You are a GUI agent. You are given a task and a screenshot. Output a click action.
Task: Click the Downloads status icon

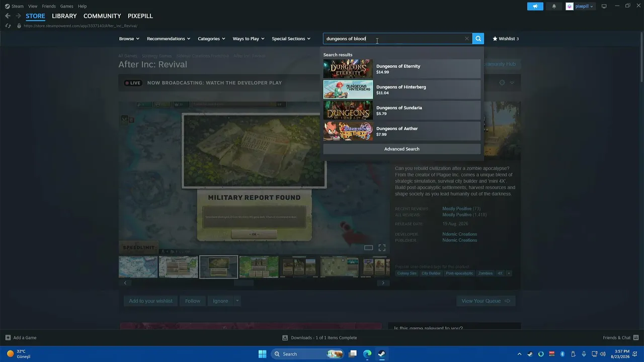(x=285, y=337)
